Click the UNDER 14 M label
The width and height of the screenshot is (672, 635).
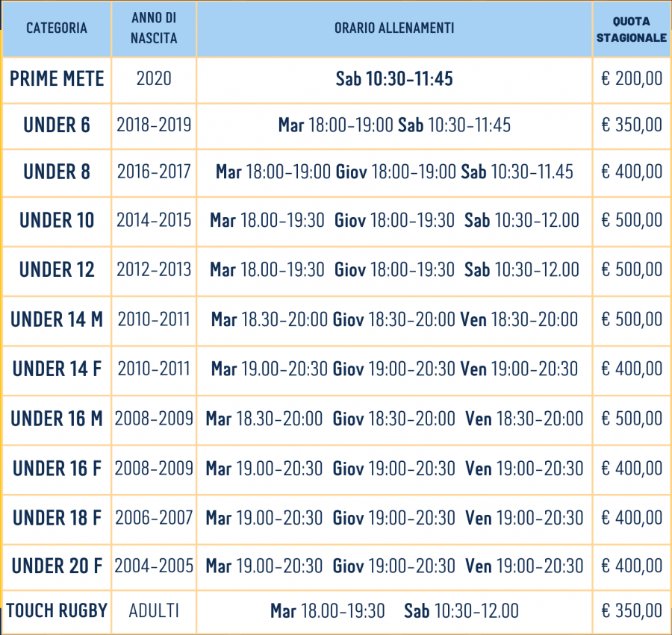(x=57, y=319)
